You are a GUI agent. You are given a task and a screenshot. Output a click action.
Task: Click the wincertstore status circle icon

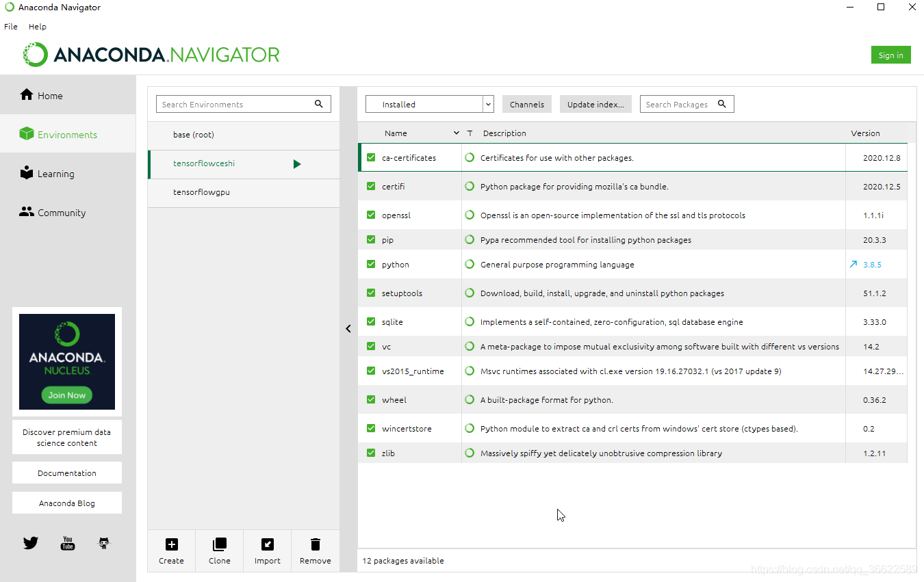[x=470, y=429]
